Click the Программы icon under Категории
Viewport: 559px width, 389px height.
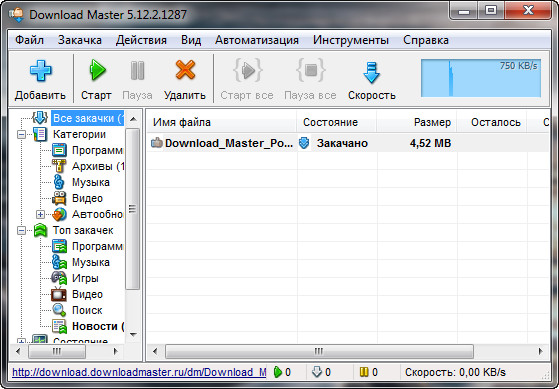59,150
